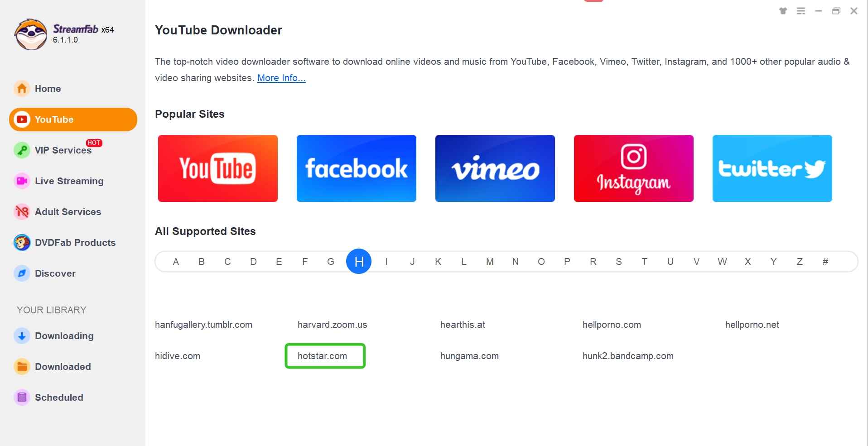The image size is (868, 446).
Task: Filter supported sites by letter K
Action: [x=438, y=262]
